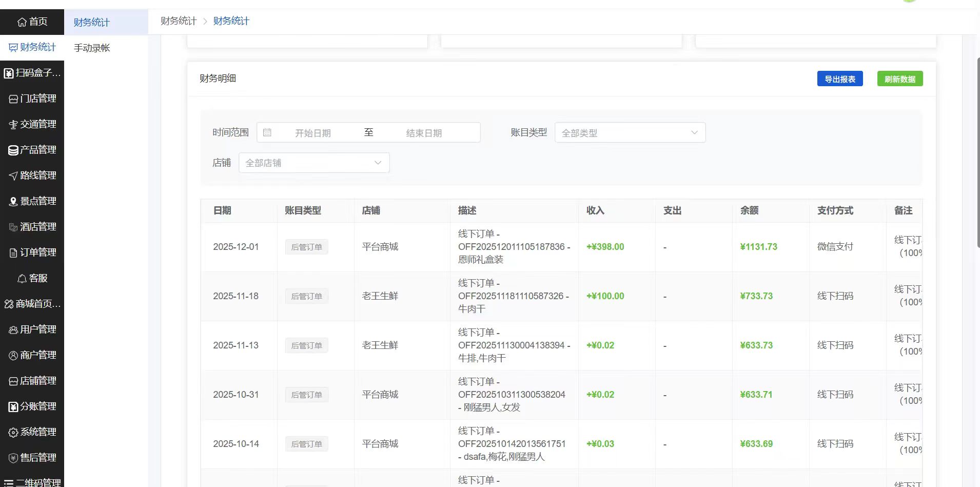Click the 客服 bell icon

point(22,279)
